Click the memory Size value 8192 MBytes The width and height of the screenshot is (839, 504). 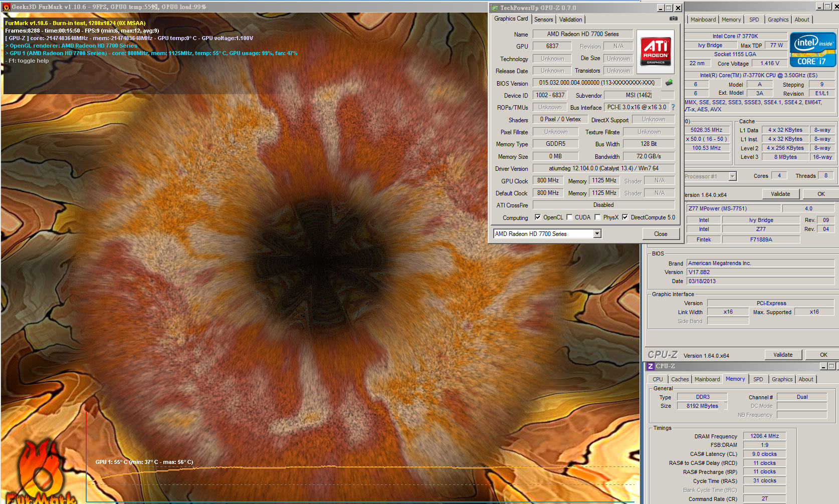tap(702, 406)
